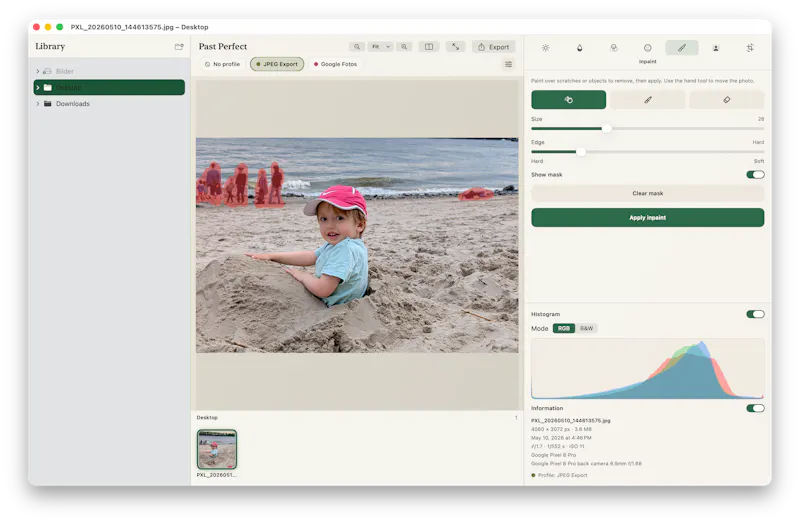Select the No profile chip
Screen dimensions: 800x523
pyautogui.click(x=222, y=64)
